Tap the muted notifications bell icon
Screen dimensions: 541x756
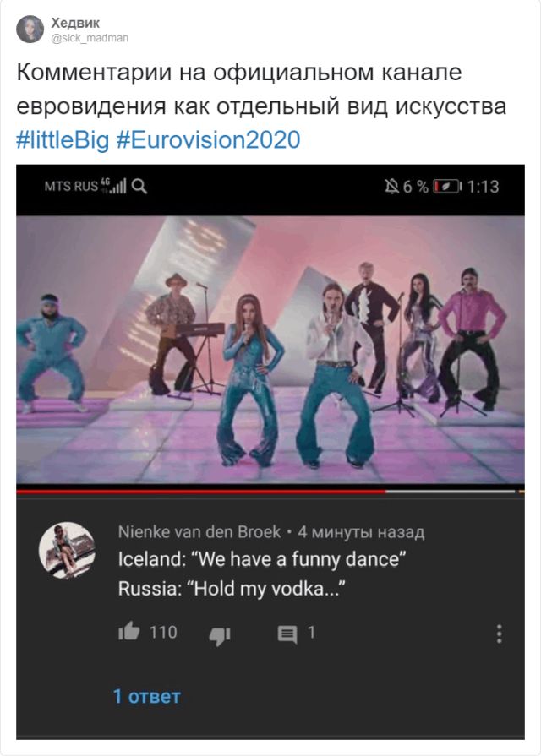coord(391,187)
